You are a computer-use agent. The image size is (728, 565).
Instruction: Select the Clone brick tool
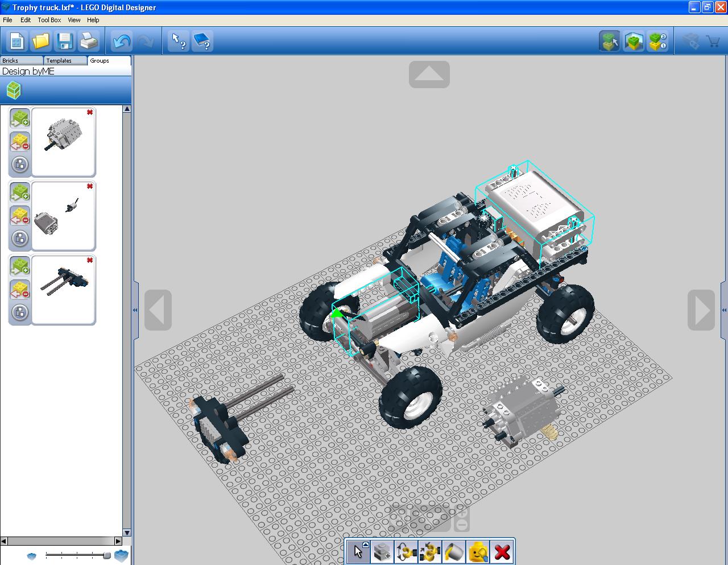(x=382, y=552)
